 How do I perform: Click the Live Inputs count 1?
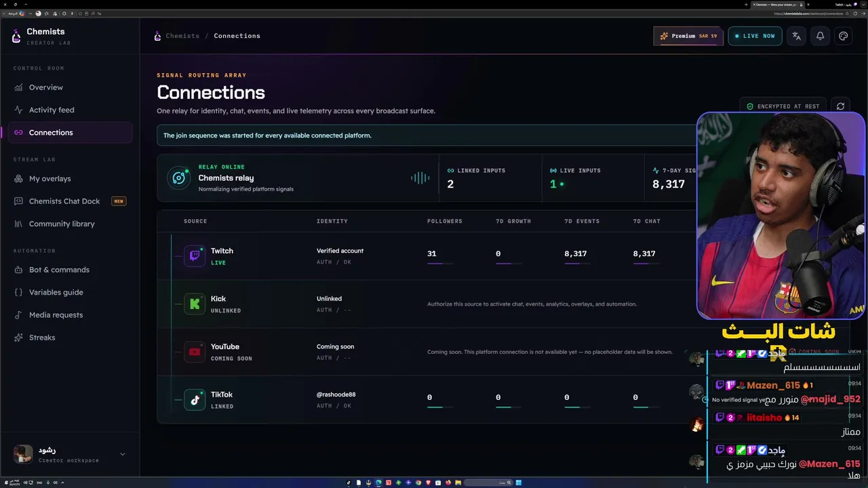553,184
